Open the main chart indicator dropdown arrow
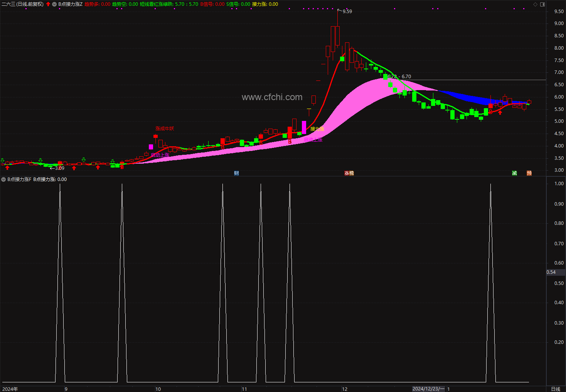This screenshot has width=566, height=392. [54, 4]
